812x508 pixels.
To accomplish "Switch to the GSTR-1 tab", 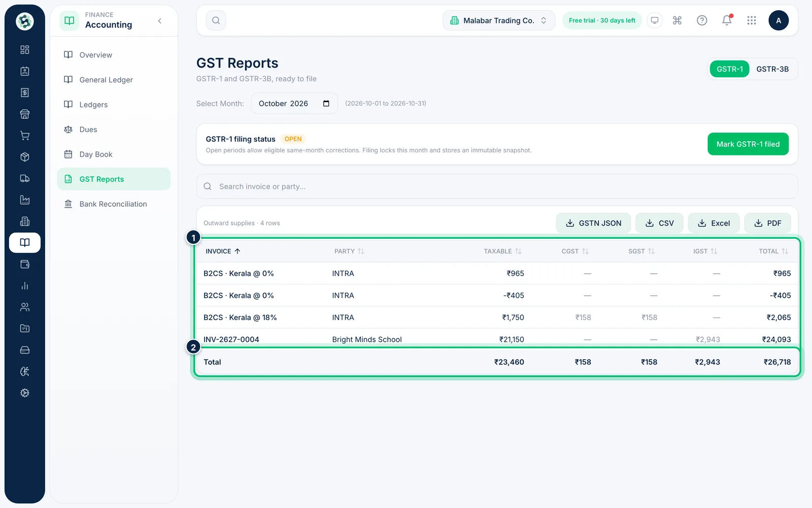I will tap(730, 69).
